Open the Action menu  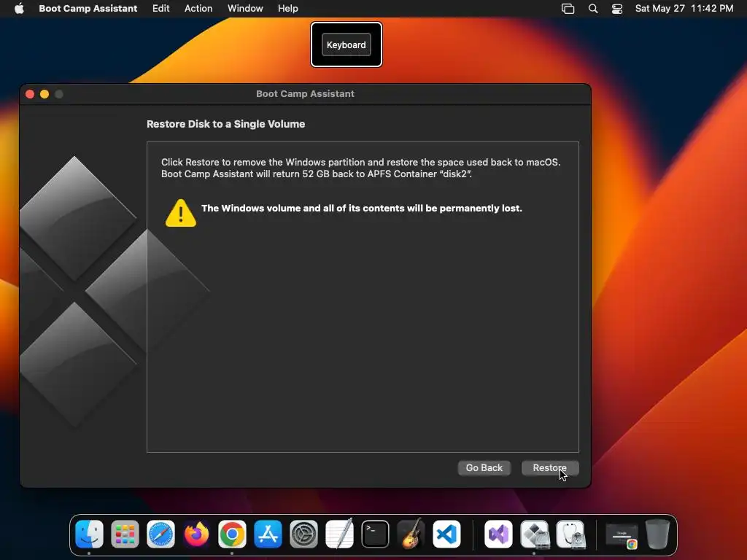(198, 8)
